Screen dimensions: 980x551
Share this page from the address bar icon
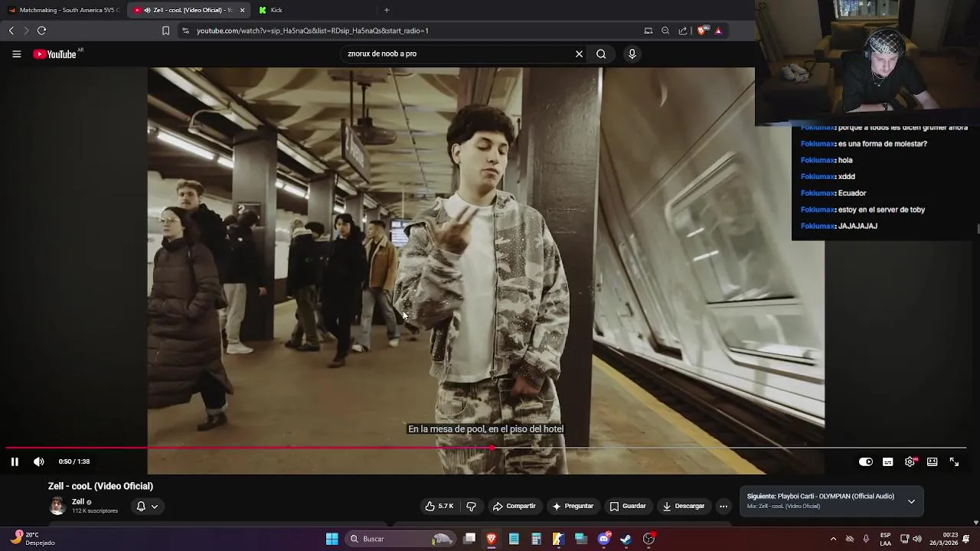pyautogui.click(x=682, y=31)
